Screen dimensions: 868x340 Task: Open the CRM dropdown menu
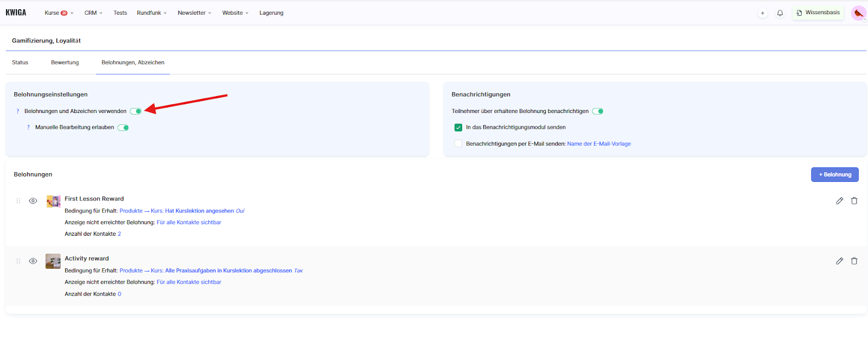pyautogui.click(x=93, y=13)
